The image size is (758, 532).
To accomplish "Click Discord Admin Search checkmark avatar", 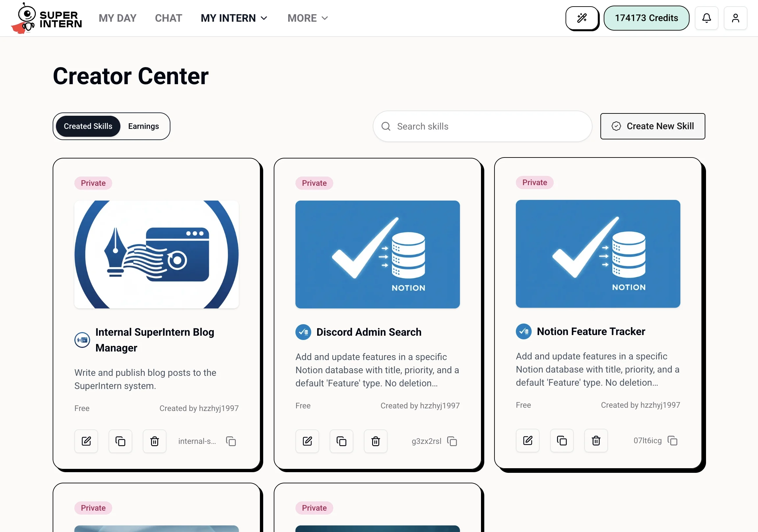I will click(303, 332).
